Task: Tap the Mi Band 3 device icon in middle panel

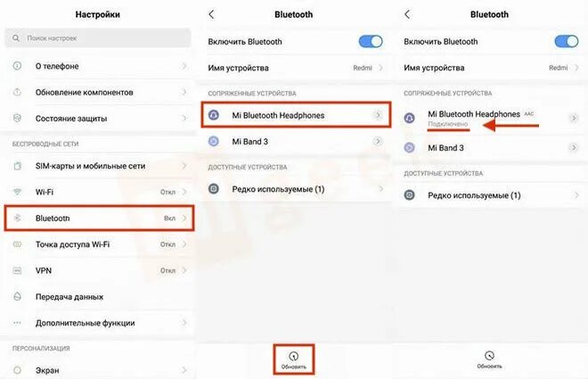Action: coord(214,142)
